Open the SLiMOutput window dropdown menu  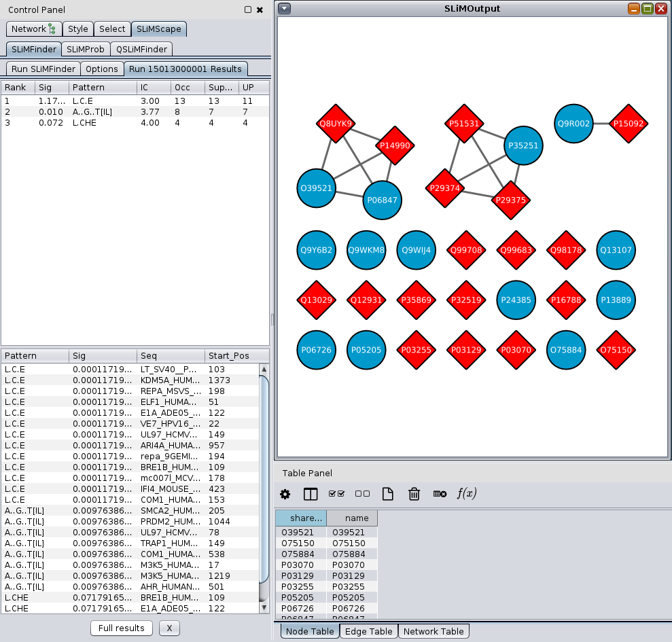[285, 8]
